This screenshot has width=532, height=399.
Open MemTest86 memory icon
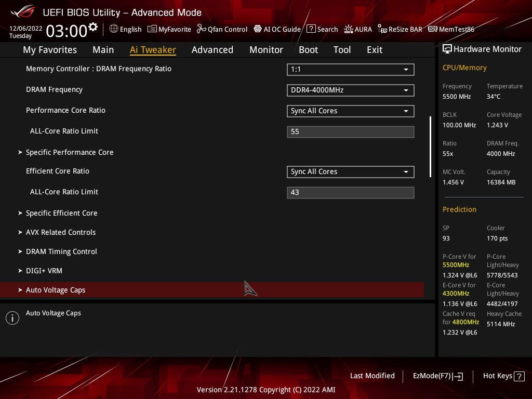click(x=433, y=29)
